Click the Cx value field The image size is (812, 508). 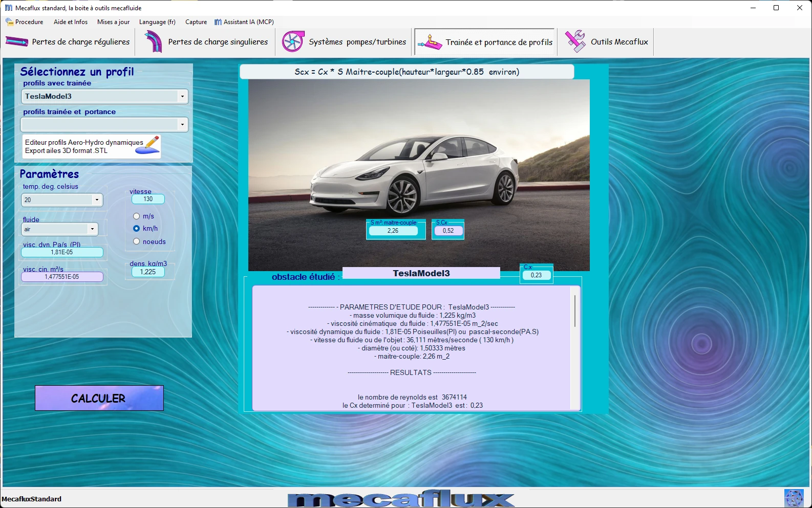click(x=536, y=275)
